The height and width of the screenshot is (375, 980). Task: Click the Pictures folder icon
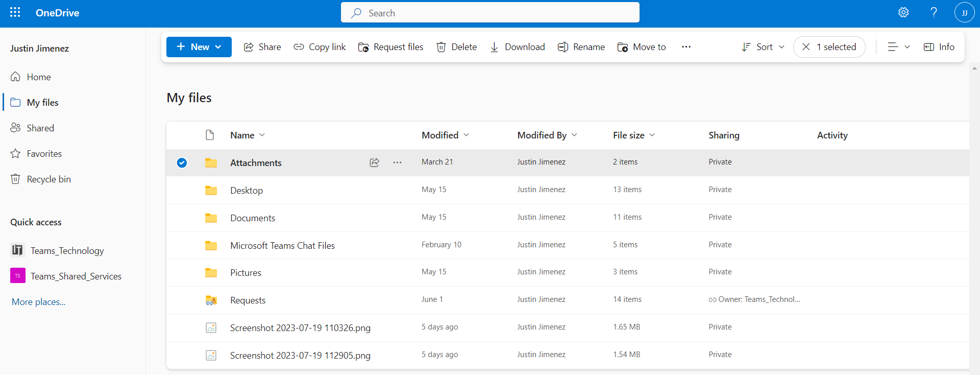(211, 273)
